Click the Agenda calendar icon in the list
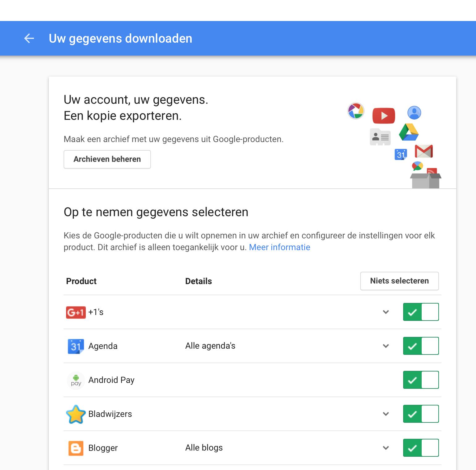This screenshot has width=476, height=470. click(x=76, y=346)
